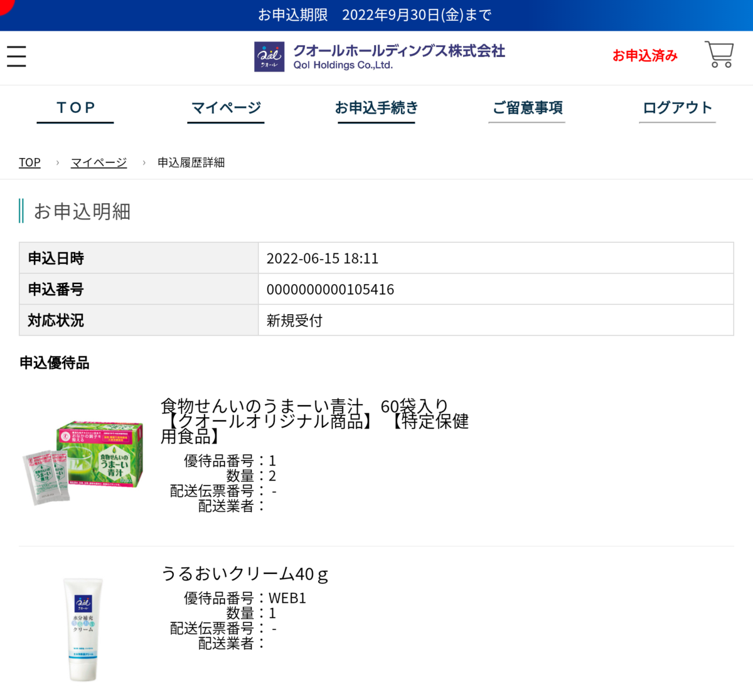Open the hamburger menu icon

tap(16, 56)
